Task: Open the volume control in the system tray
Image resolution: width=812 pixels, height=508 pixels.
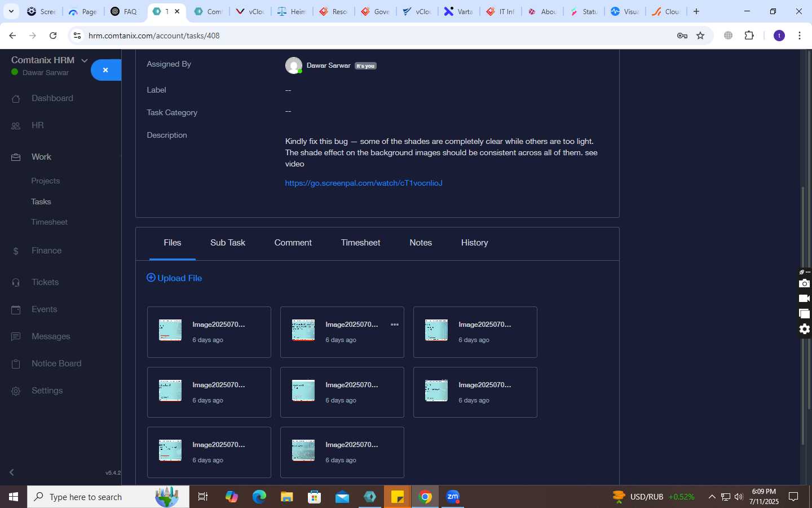Action: (x=739, y=497)
